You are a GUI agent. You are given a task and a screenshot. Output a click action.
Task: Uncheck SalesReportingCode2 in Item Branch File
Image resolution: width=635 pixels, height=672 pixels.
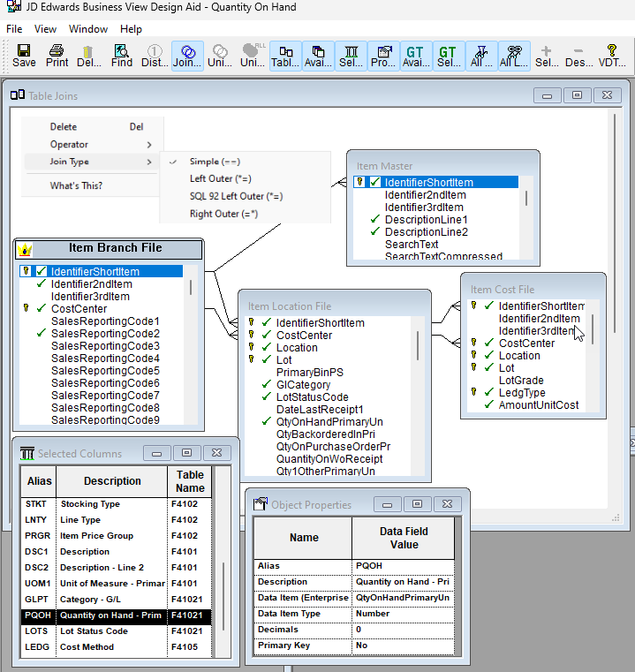pyautogui.click(x=42, y=333)
